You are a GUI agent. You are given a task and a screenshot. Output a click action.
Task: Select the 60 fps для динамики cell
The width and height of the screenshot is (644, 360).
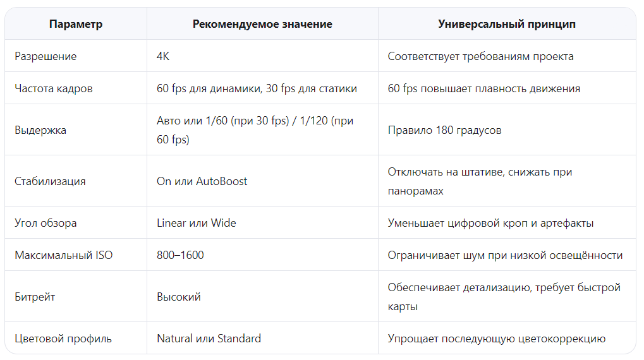(262, 88)
